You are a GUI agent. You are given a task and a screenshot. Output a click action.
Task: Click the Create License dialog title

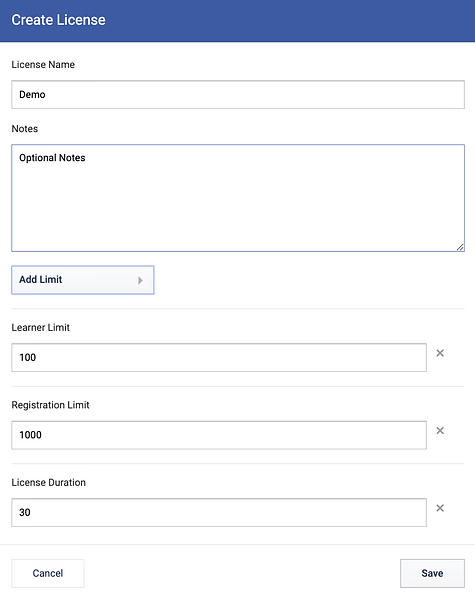pos(58,20)
